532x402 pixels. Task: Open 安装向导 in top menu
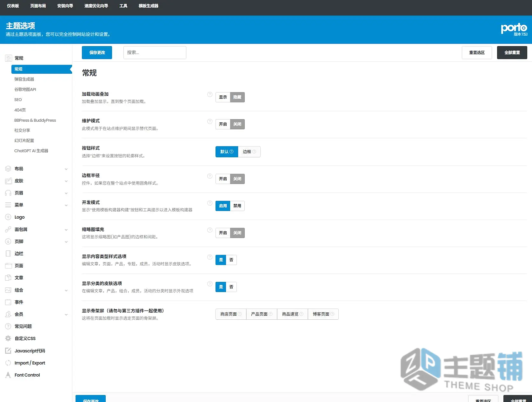click(x=65, y=6)
